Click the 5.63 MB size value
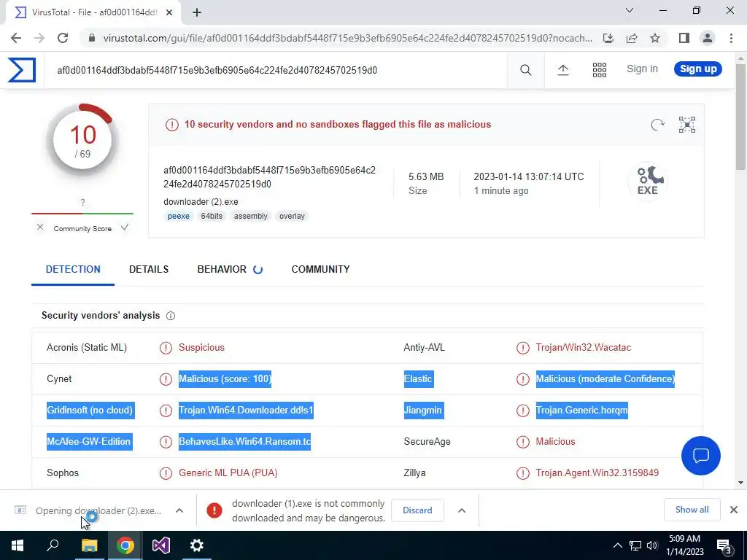Viewport: 747px width, 560px height. point(426,176)
